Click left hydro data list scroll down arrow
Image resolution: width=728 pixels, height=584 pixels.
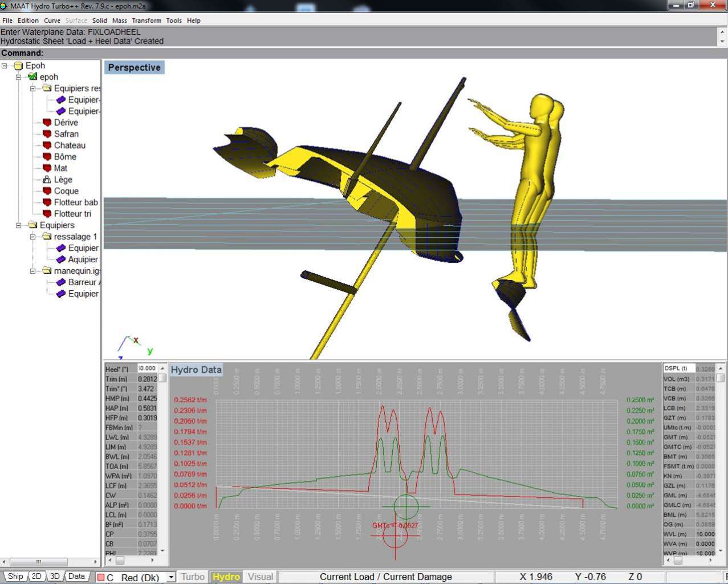click(x=162, y=550)
